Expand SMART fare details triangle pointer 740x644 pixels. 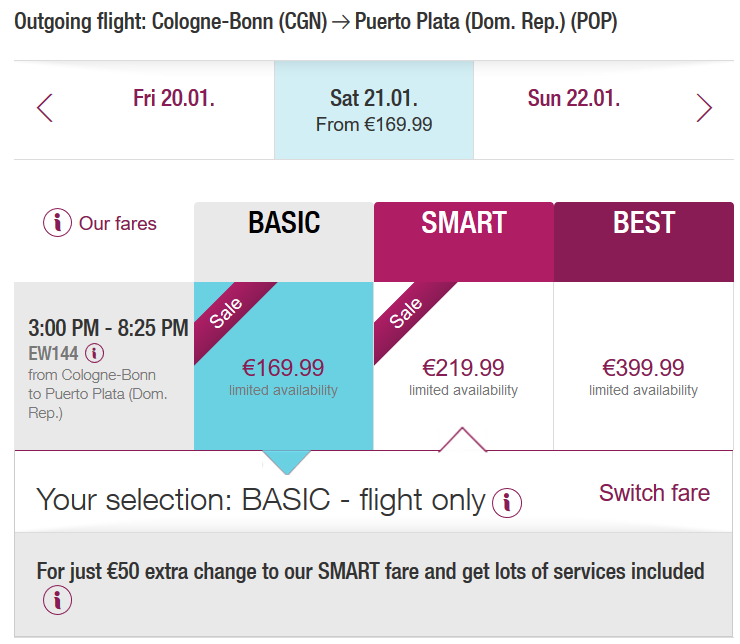462,440
